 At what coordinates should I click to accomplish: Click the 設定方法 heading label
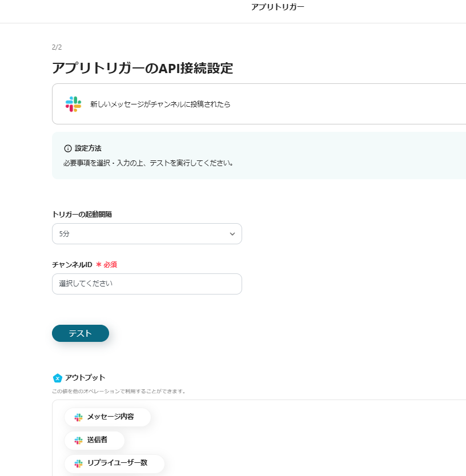click(x=88, y=148)
